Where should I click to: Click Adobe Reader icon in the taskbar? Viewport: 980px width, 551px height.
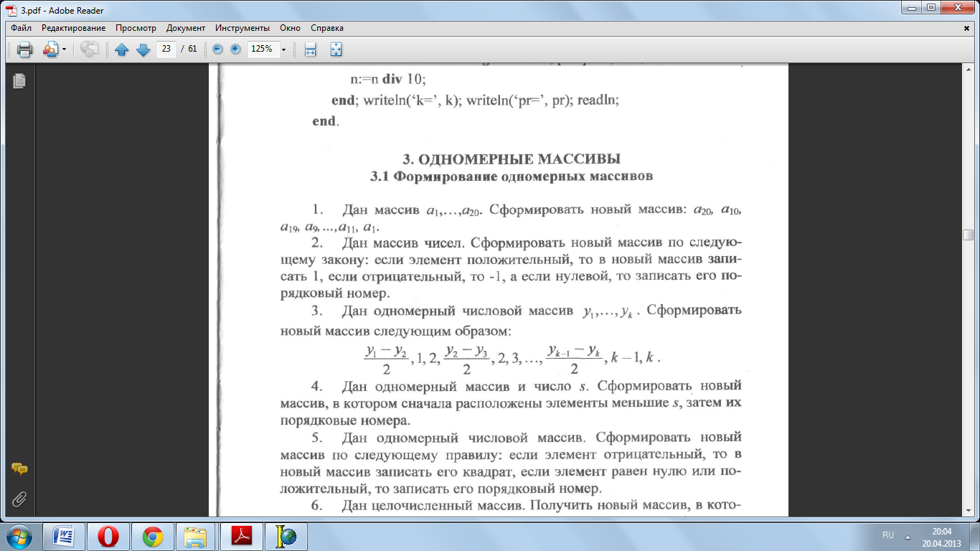click(242, 537)
